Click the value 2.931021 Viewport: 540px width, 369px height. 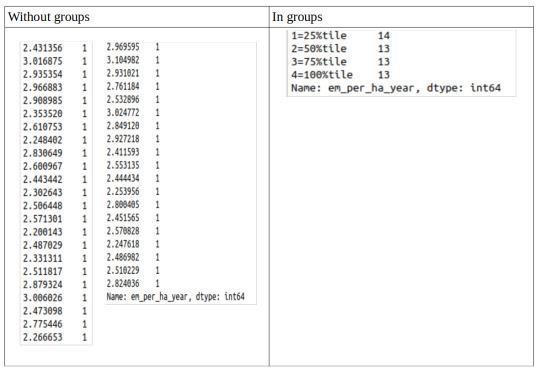pos(123,73)
